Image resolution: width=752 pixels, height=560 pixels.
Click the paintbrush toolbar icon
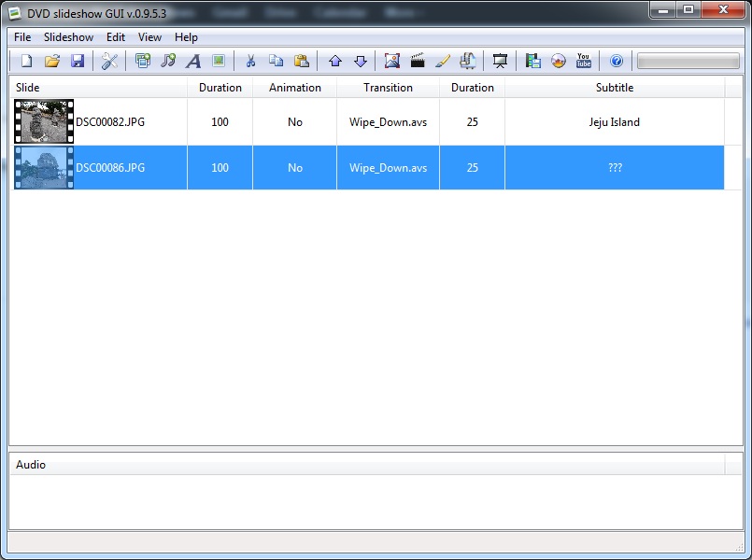coord(443,61)
